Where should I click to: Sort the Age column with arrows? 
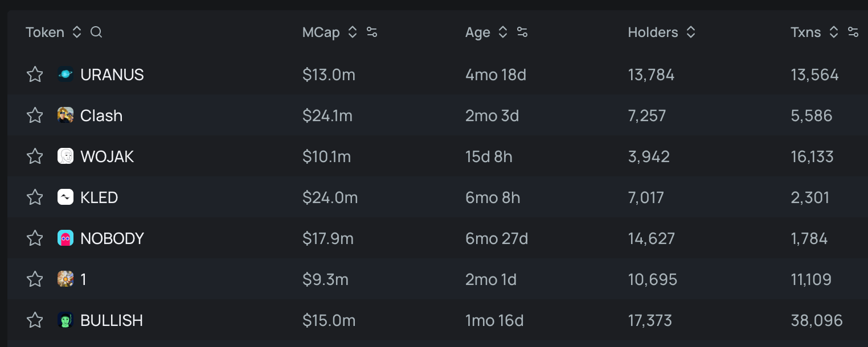pos(503,32)
